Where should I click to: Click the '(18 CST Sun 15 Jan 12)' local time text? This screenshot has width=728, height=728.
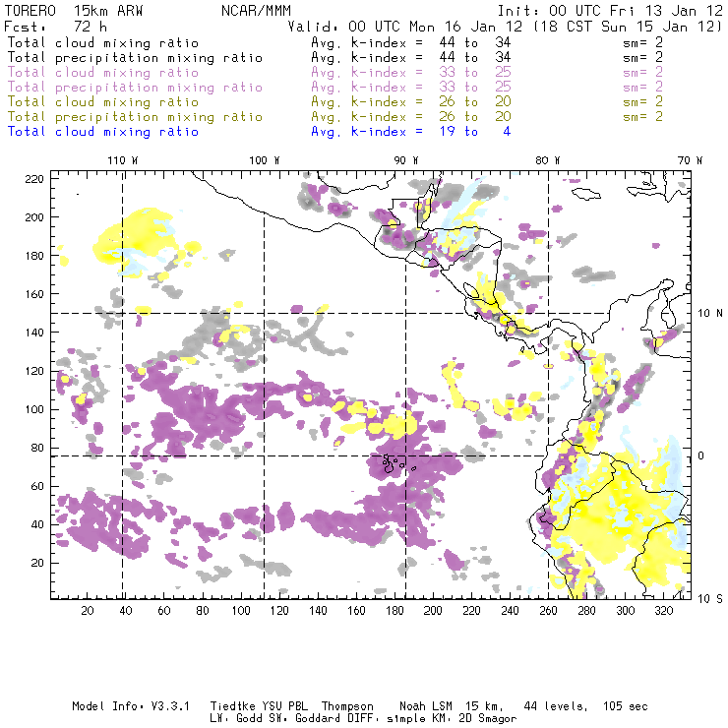tap(628, 27)
